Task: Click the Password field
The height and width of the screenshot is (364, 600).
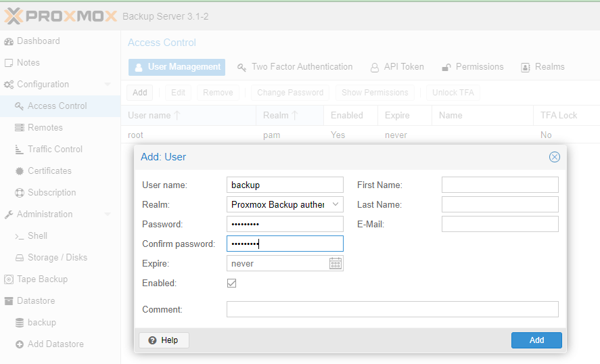Action: click(x=285, y=224)
